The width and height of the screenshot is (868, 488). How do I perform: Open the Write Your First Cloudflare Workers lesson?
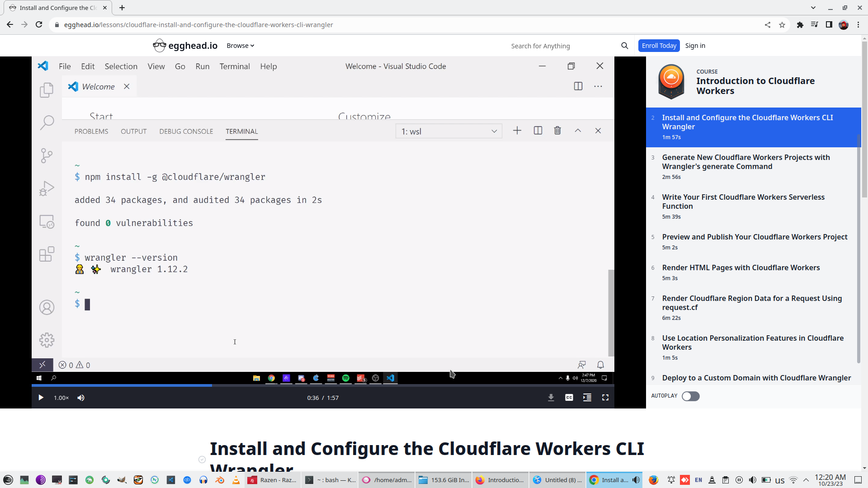pos(743,202)
